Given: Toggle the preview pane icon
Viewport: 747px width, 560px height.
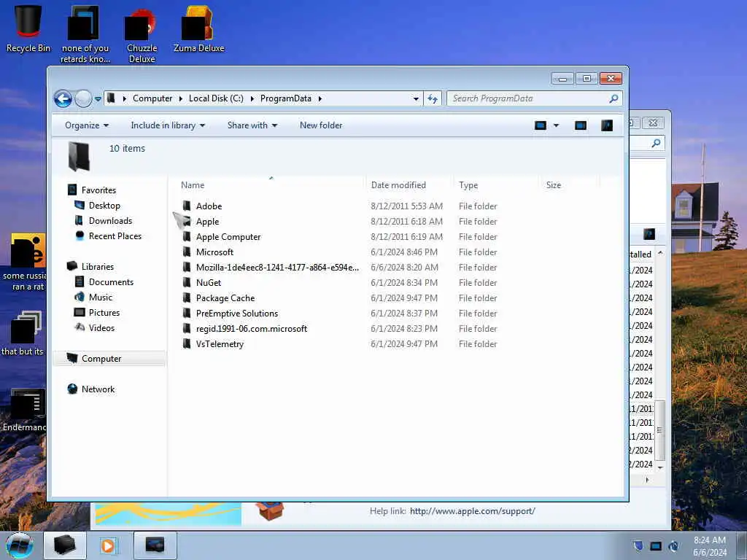Looking at the screenshot, I should (x=580, y=125).
